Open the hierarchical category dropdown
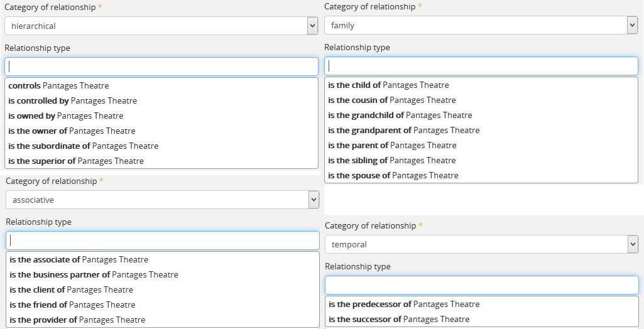 [161, 26]
